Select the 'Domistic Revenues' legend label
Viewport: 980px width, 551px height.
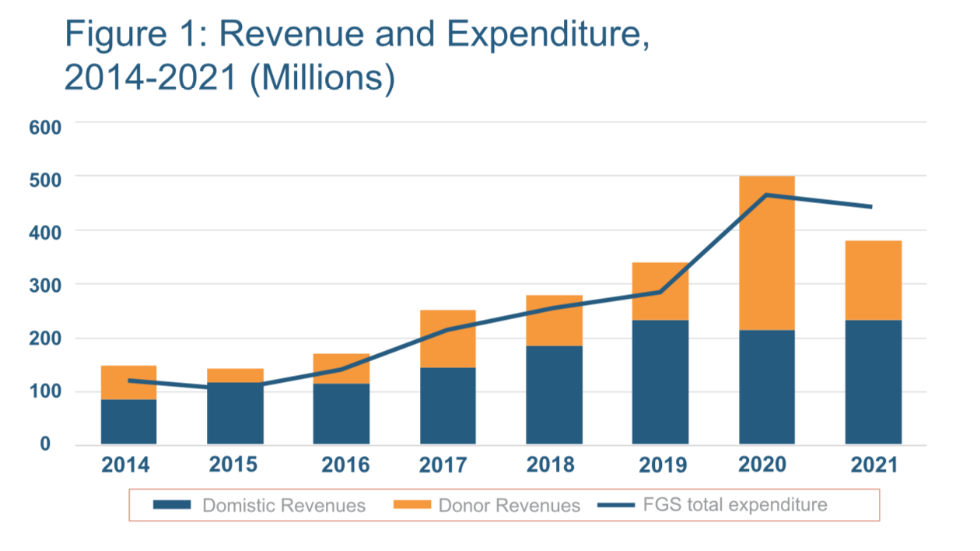point(284,506)
